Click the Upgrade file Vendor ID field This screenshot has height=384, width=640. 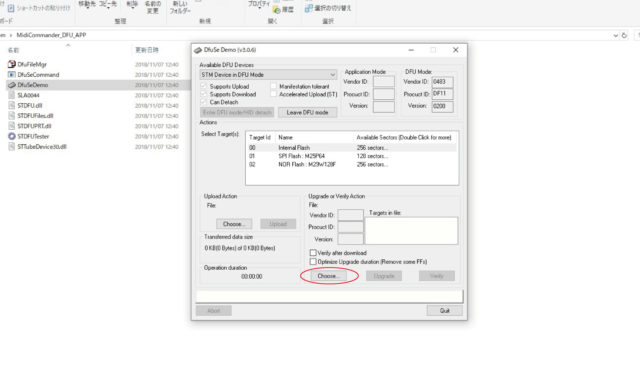pyautogui.click(x=351, y=215)
